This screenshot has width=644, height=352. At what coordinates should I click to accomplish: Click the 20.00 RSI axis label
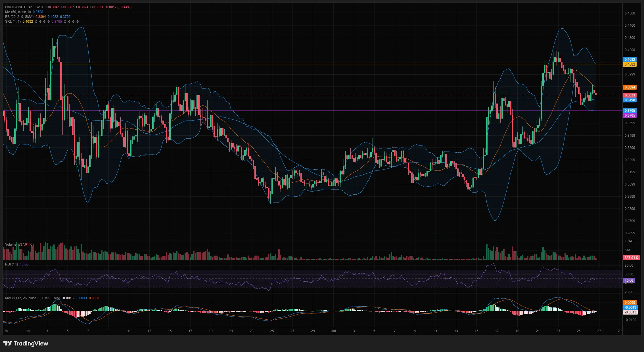coord(629,292)
